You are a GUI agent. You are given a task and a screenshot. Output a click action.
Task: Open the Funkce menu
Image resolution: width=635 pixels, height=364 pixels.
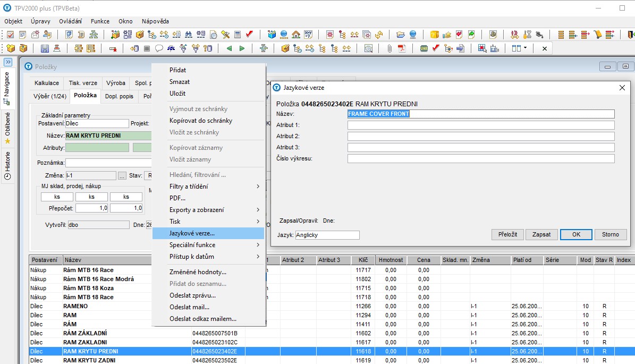tap(100, 21)
